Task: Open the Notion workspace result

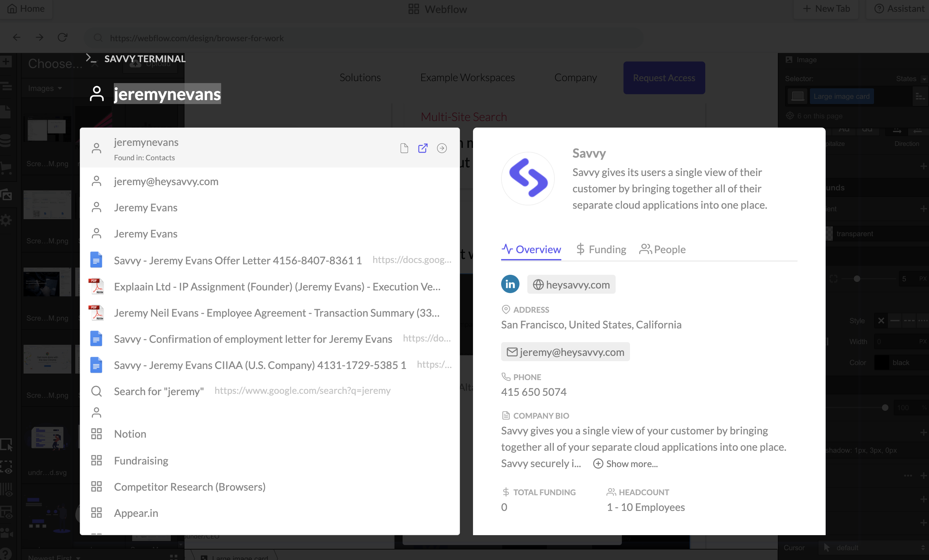Action: click(x=270, y=434)
